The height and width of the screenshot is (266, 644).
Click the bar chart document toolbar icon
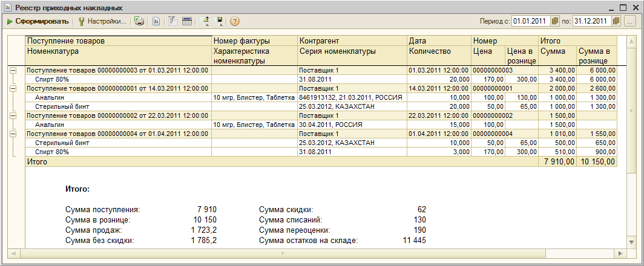[x=156, y=22]
